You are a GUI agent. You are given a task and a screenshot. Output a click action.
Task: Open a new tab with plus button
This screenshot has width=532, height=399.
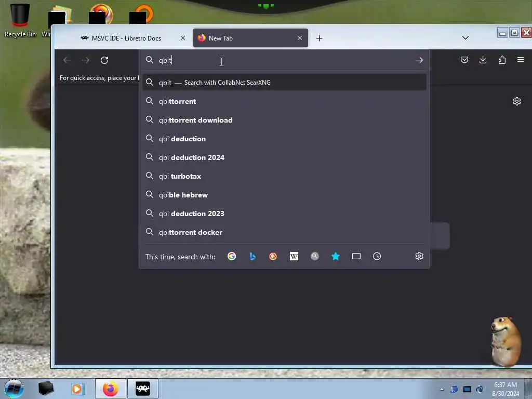[x=320, y=38]
